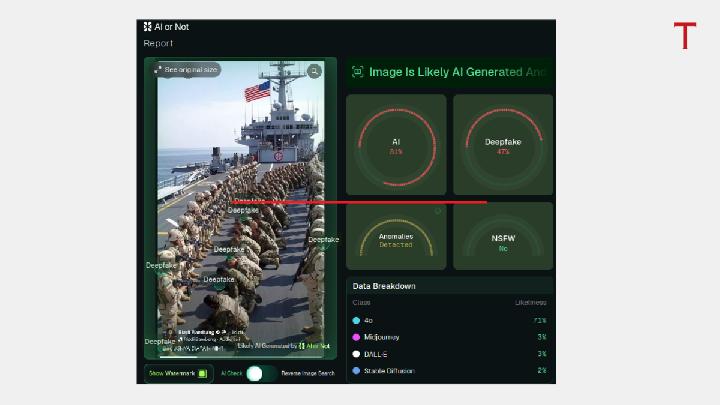The image size is (720, 405).
Task: Open the Report tab
Action: pyautogui.click(x=158, y=44)
